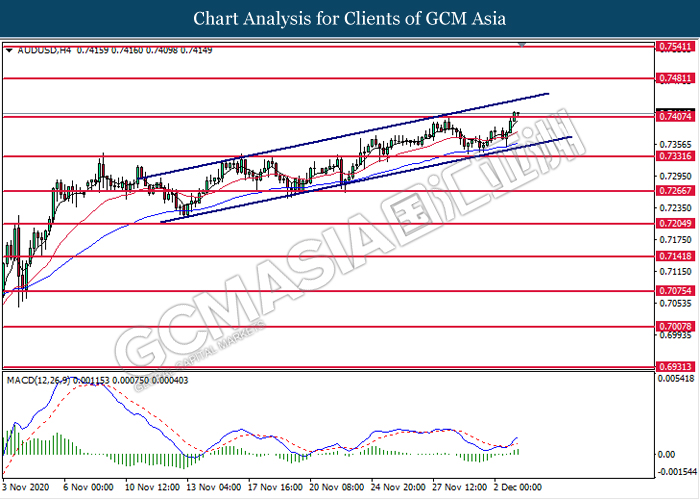Screen dimensions: 700x500
Task: Click the 0.73565 price axis value
Action: pos(675,144)
